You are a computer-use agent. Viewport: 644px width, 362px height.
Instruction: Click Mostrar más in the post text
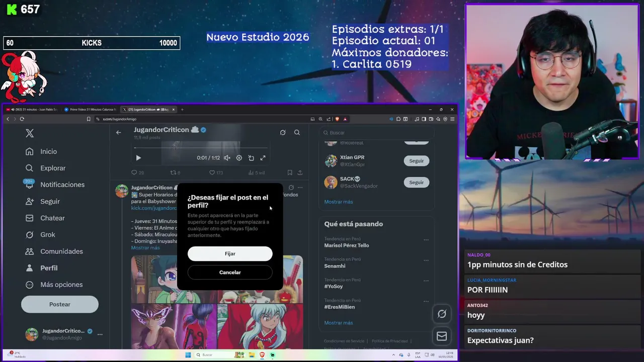[x=145, y=248]
